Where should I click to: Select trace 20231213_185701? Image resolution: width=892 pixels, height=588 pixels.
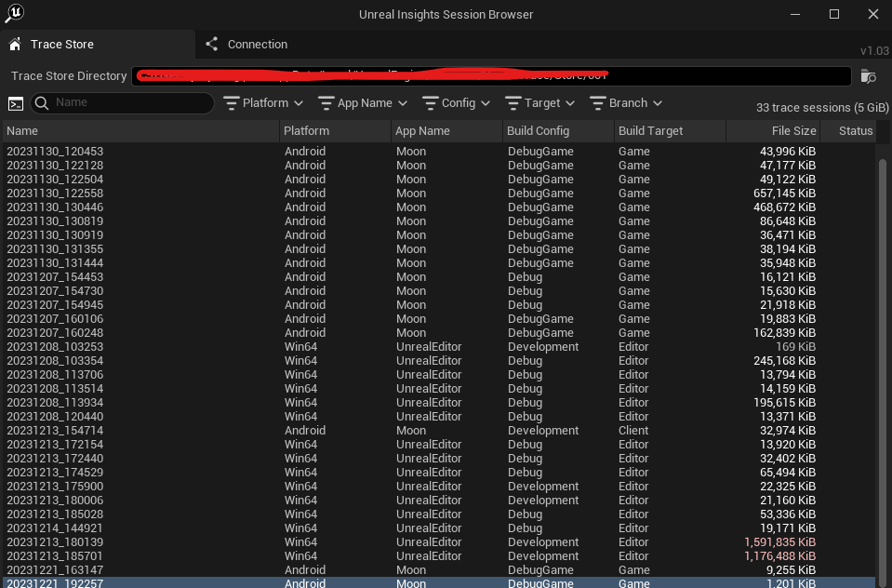click(439, 556)
